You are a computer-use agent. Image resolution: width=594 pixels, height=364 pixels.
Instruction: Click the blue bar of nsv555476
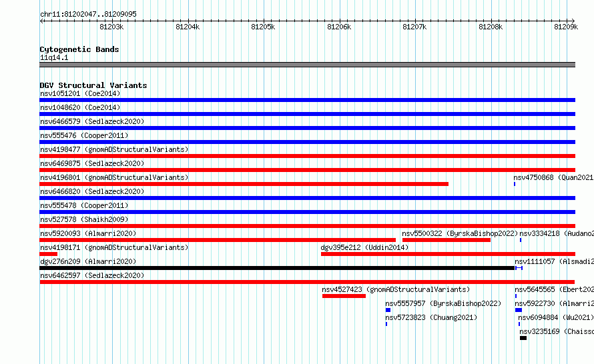pos(307,142)
